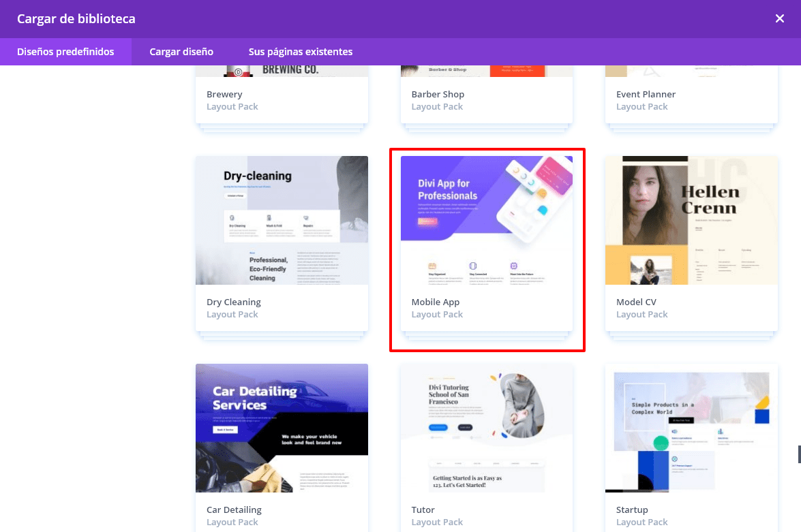
Task: Close the Cargar de biblioteca dialog
Action: click(x=780, y=19)
